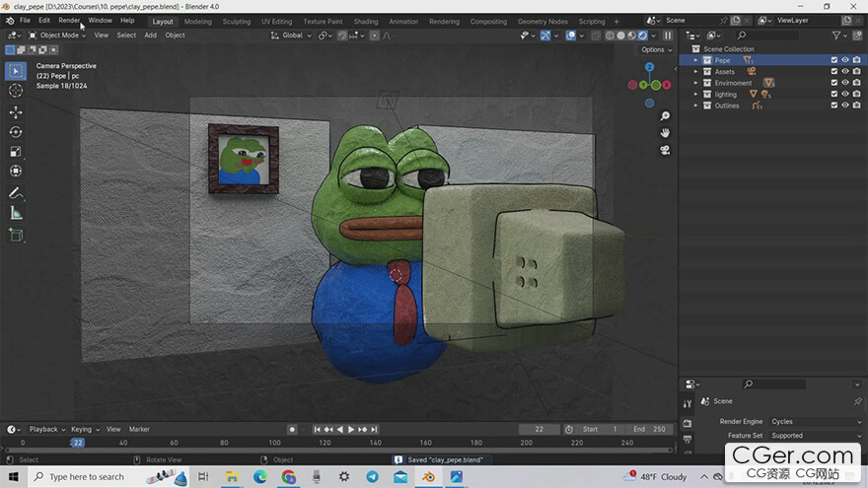
Task: Select the Cursor tool
Action: point(16,91)
